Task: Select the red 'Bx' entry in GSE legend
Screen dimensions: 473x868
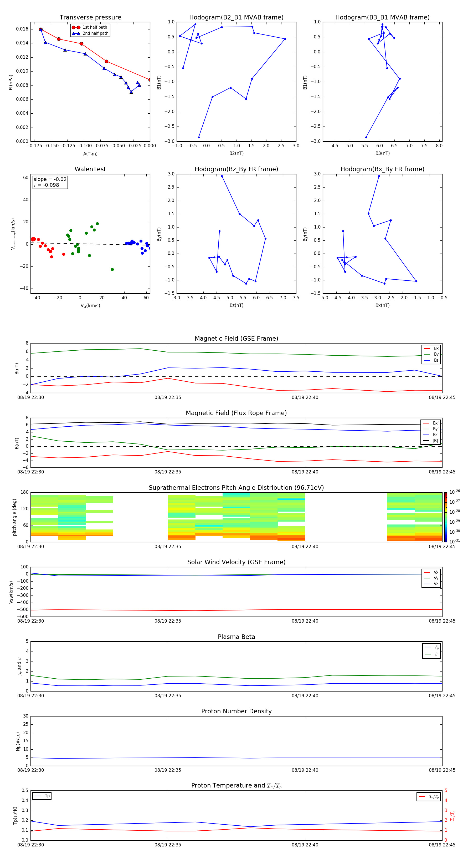Action: [431, 349]
